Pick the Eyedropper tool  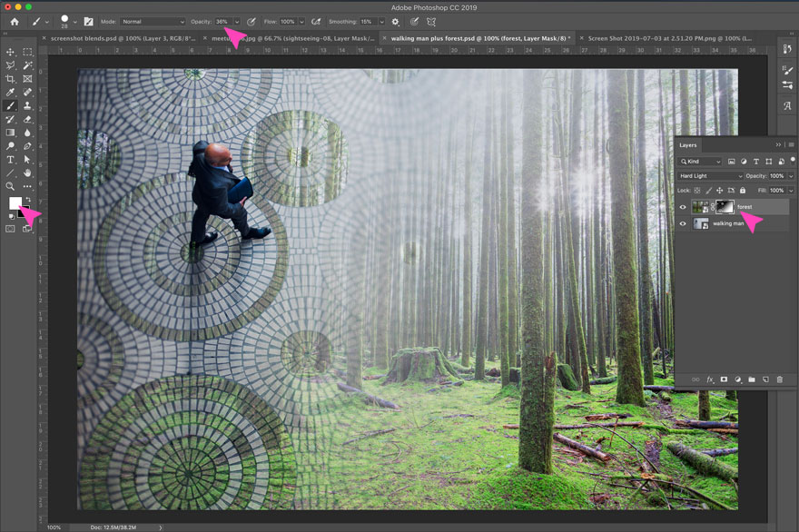click(11, 91)
